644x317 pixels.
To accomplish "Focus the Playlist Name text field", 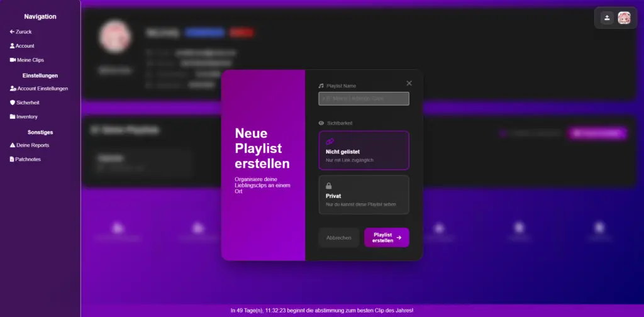I will coord(364,99).
